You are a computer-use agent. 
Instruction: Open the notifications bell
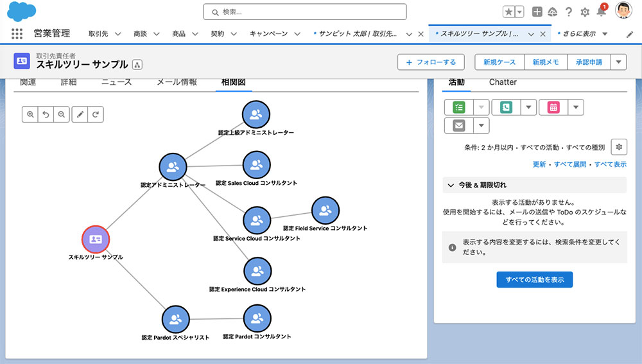[601, 12]
